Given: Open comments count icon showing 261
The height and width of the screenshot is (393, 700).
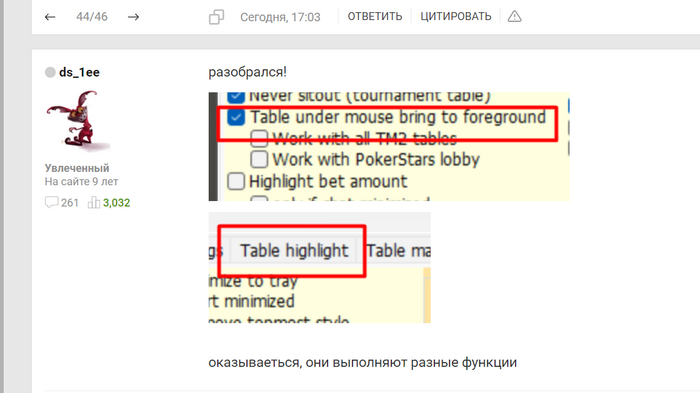Looking at the screenshot, I should click(51, 202).
